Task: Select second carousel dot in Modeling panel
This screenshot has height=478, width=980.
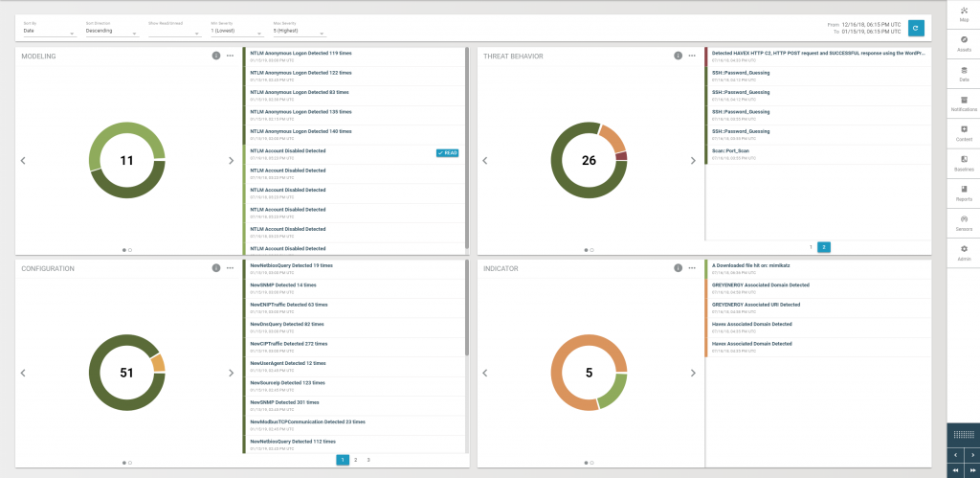Action: [130, 250]
